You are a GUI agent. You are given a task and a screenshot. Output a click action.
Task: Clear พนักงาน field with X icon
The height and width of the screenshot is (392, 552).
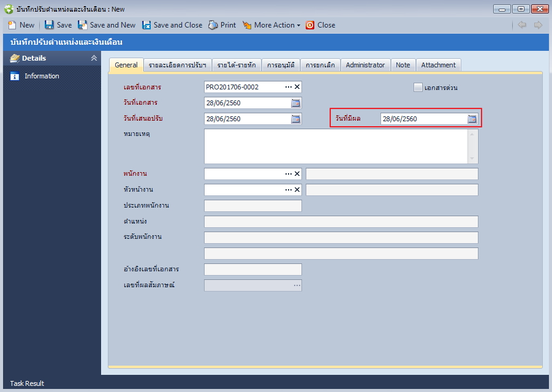[x=297, y=174]
